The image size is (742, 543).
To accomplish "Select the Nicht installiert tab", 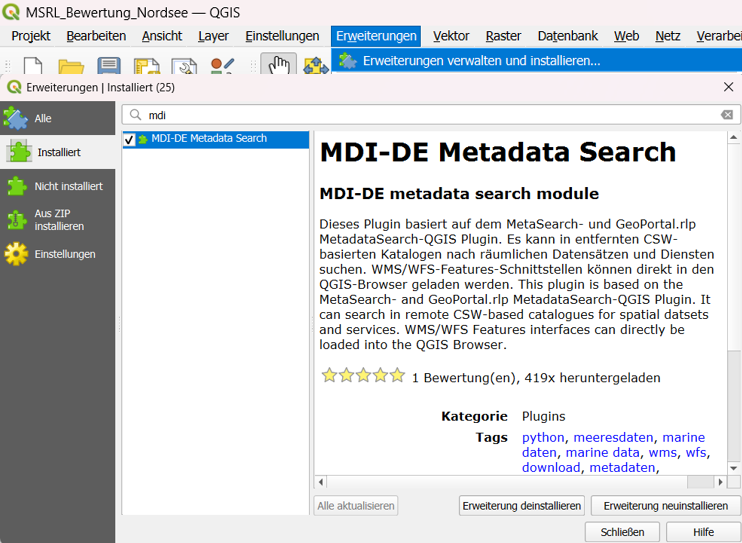I will [x=68, y=186].
